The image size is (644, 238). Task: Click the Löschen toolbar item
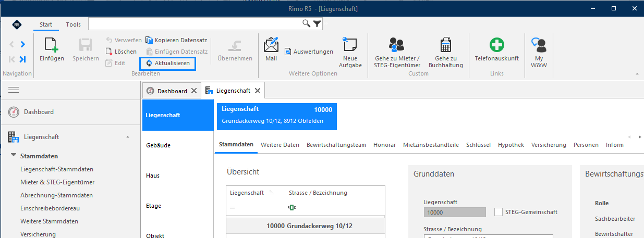pyautogui.click(x=121, y=52)
